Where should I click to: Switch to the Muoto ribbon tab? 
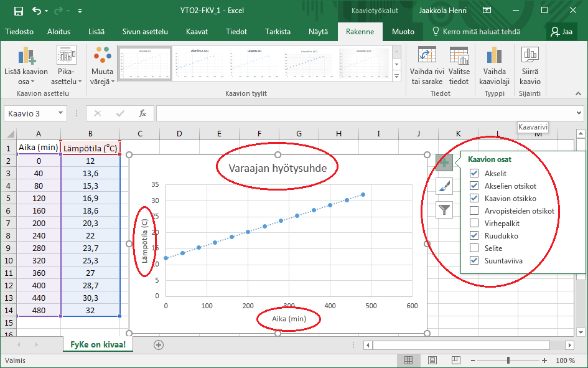[403, 32]
